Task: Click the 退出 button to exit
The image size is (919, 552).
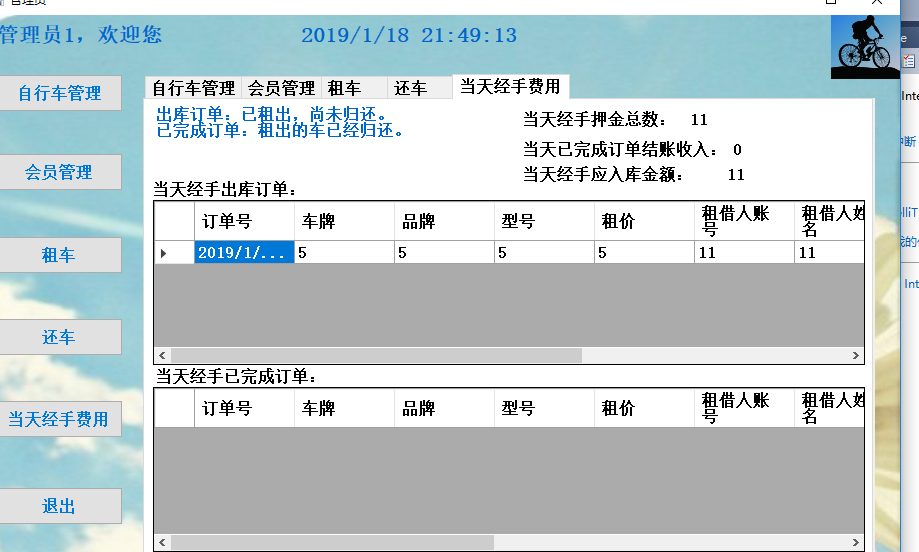Action: coord(59,506)
